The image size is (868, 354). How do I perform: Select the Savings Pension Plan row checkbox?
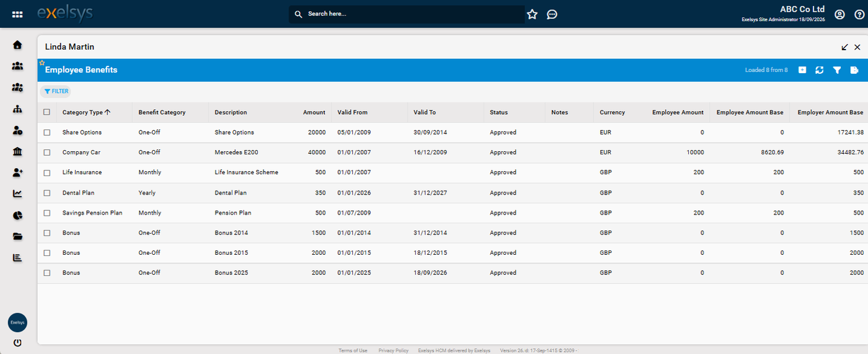click(x=46, y=213)
